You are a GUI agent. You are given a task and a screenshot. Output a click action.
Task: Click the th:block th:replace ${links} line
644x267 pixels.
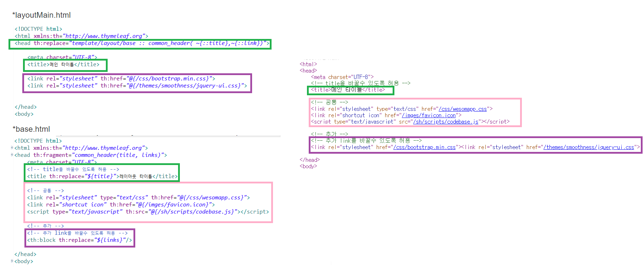[x=79, y=240]
